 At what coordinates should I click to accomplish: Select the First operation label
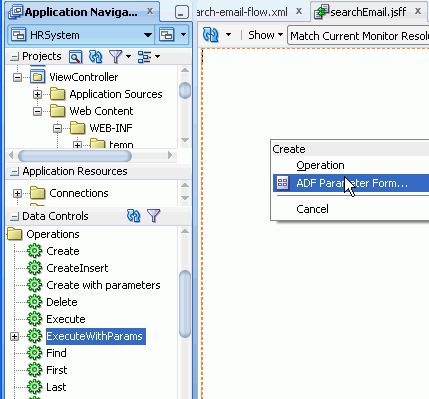point(57,370)
